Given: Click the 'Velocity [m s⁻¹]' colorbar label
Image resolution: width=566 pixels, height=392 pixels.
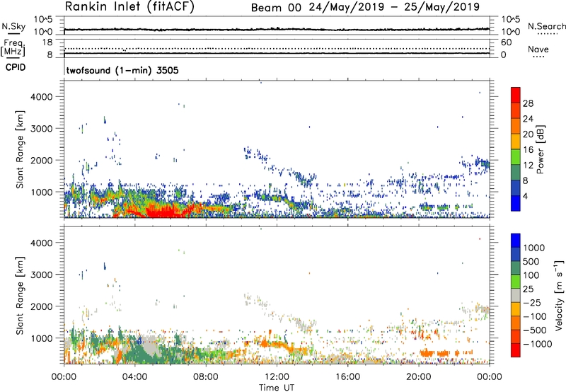Looking at the screenshot, I should [x=559, y=295].
